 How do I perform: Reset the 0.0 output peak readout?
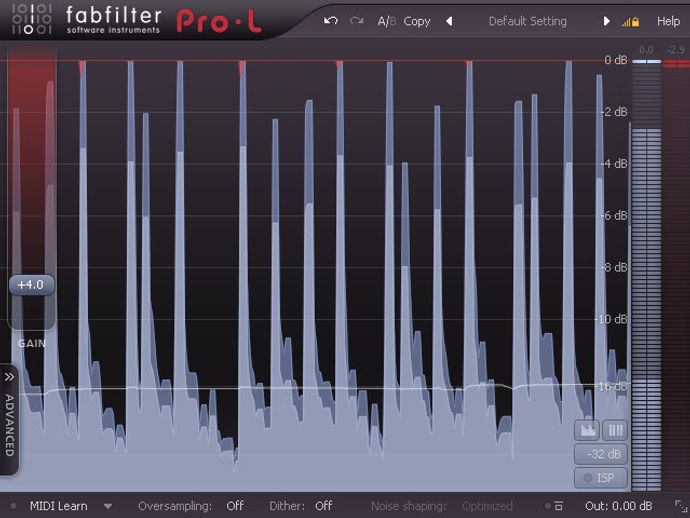pos(646,50)
